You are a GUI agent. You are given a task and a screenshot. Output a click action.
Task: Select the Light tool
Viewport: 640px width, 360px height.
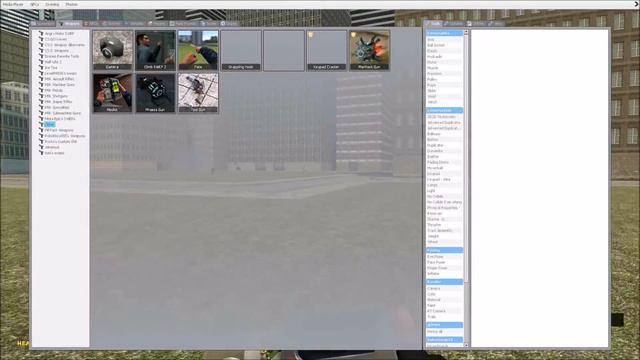coord(444,191)
